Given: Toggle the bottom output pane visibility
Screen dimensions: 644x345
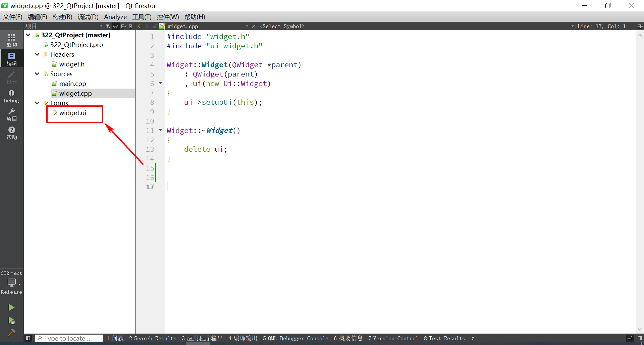Looking at the screenshot, I should (x=630, y=338).
